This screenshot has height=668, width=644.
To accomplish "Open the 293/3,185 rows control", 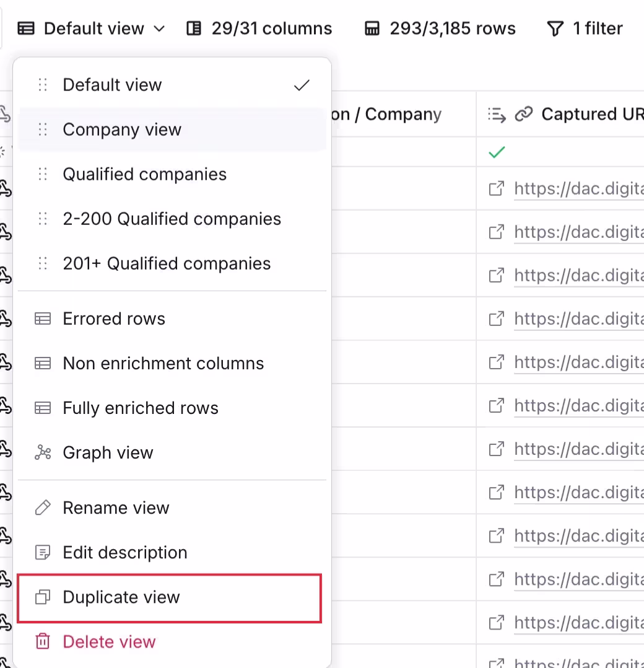I will (x=440, y=29).
